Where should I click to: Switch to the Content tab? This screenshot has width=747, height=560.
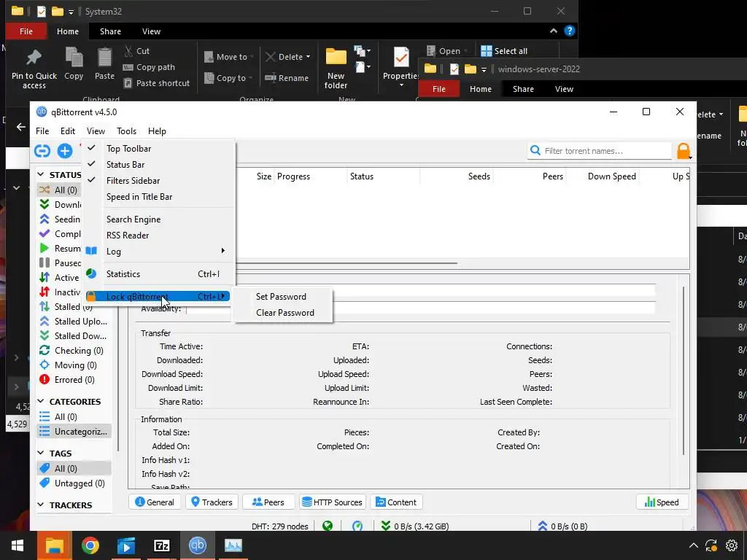pos(396,502)
